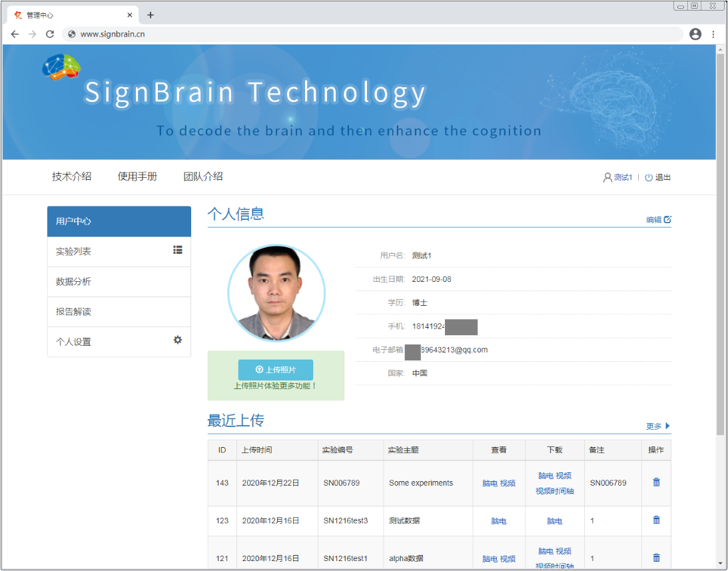728x571 pixels.
Task: Click the edit pencil icon beside 编辑
Action: [x=667, y=219]
